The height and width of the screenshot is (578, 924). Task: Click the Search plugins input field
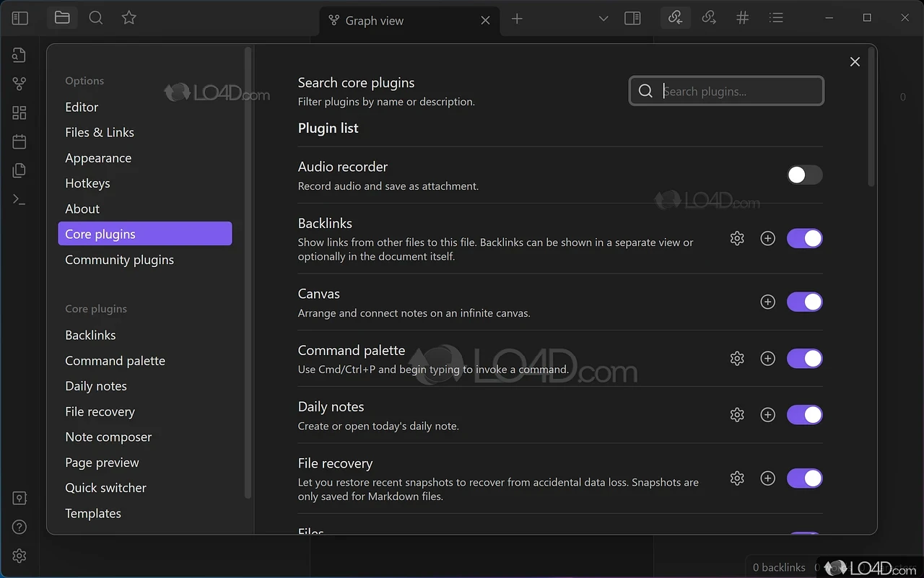click(x=736, y=92)
